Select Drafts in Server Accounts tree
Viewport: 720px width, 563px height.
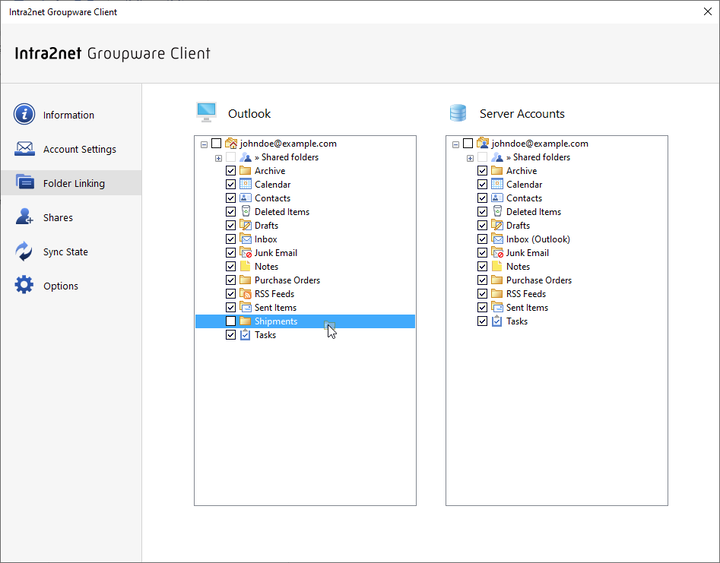pyautogui.click(x=518, y=225)
